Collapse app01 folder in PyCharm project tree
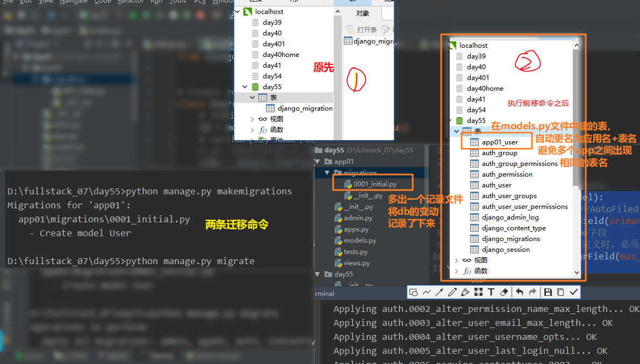 pyautogui.click(x=318, y=162)
